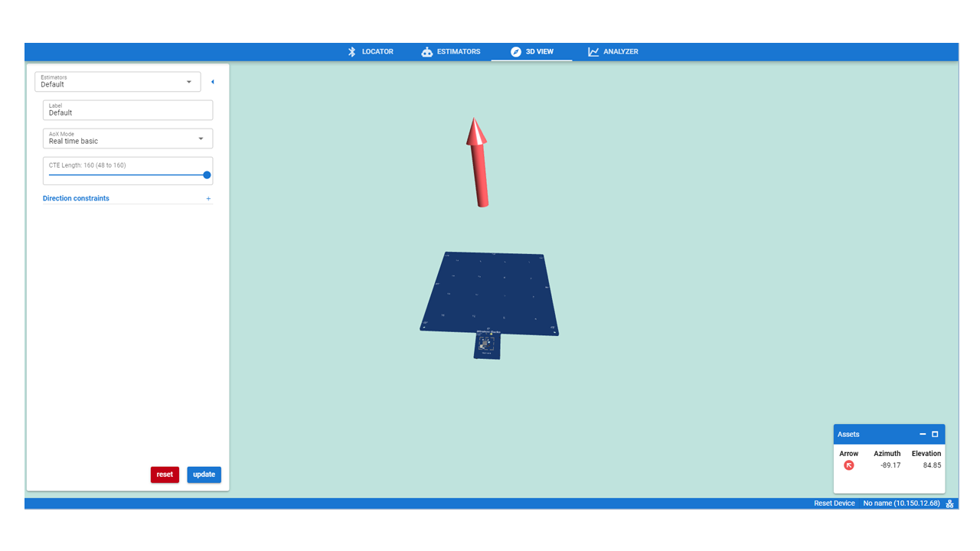Select the Elevation value in the Assets panel
Image resolution: width=980 pixels, height=551 pixels.
[931, 465]
